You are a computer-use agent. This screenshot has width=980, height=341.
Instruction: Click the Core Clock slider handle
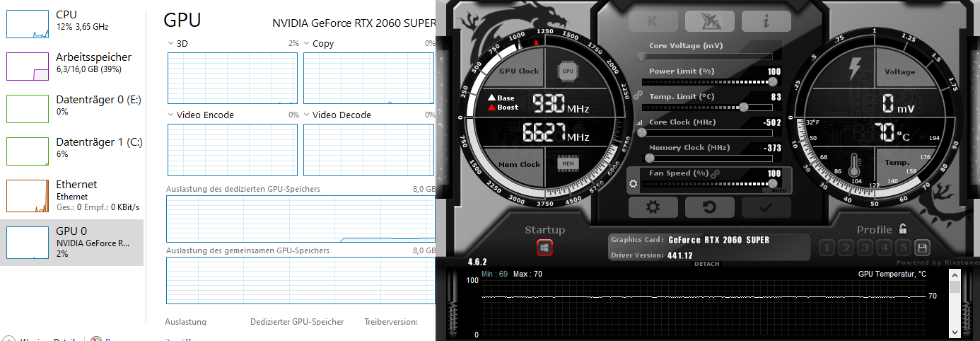tap(641, 132)
